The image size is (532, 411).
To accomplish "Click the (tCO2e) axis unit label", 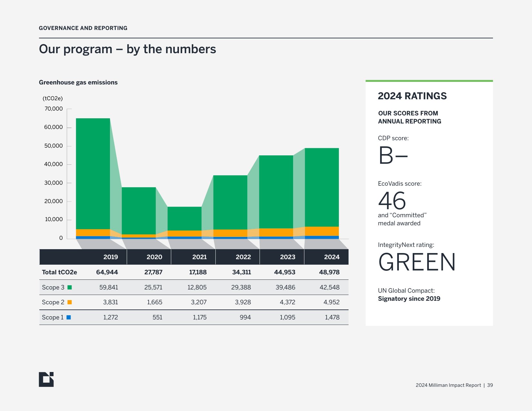I will click(x=53, y=98).
